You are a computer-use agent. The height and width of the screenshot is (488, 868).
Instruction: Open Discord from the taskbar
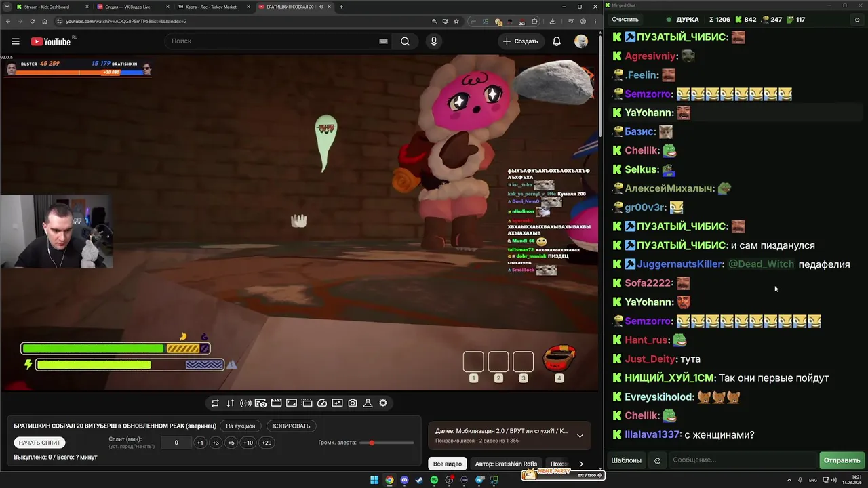404,481
